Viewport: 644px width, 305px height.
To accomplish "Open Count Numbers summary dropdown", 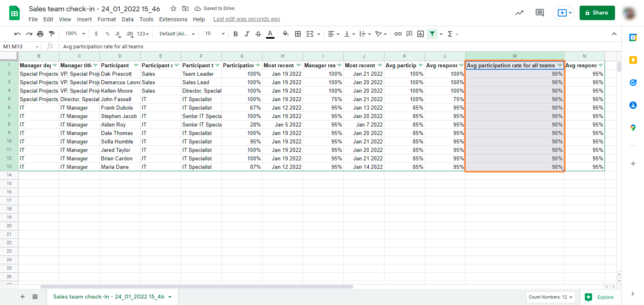I will (550, 297).
